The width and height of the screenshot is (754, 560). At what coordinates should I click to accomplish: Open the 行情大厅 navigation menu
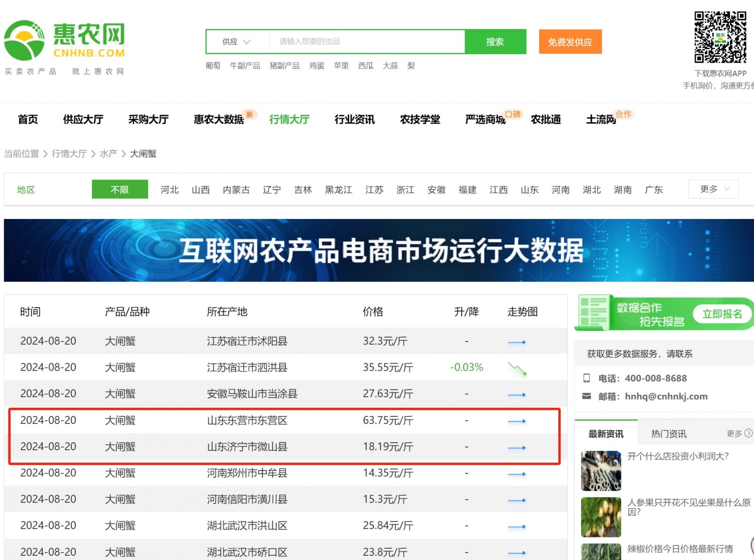(x=289, y=119)
